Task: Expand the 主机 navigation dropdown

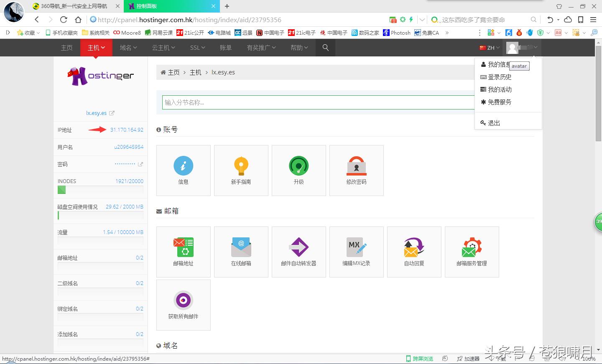Action: (x=96, y=48)
